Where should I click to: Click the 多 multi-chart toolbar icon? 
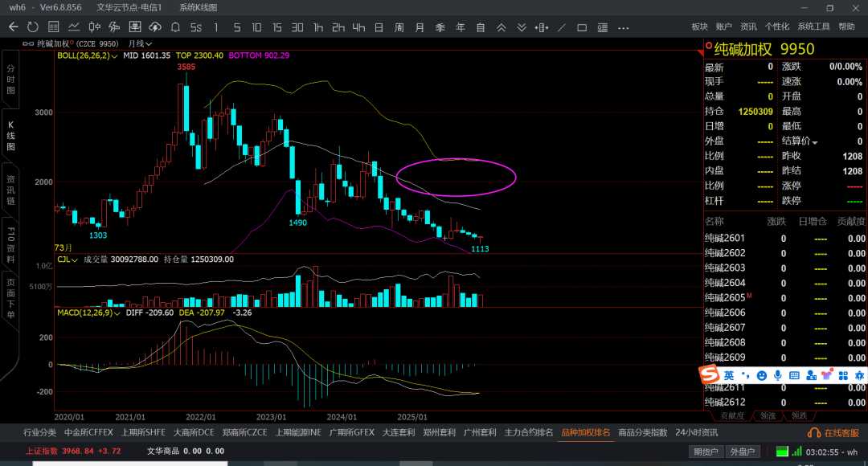click(x=115, y=27)
